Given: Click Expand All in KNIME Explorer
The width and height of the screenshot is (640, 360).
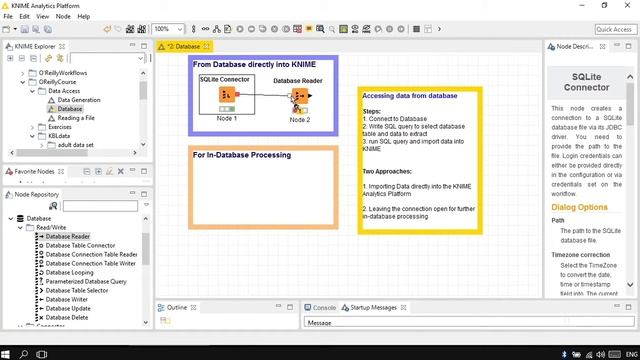Looking at the screenshot, I should [10, 58].
